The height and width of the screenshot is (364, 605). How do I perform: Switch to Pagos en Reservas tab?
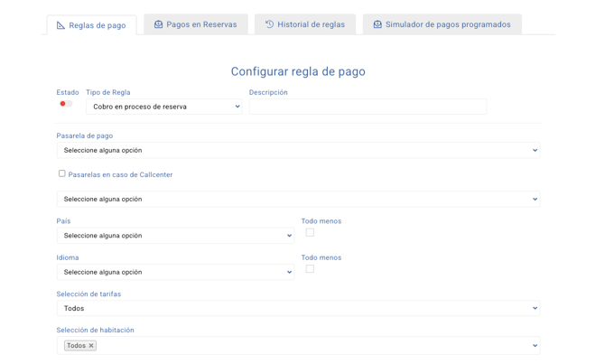(x=195, y=24)
